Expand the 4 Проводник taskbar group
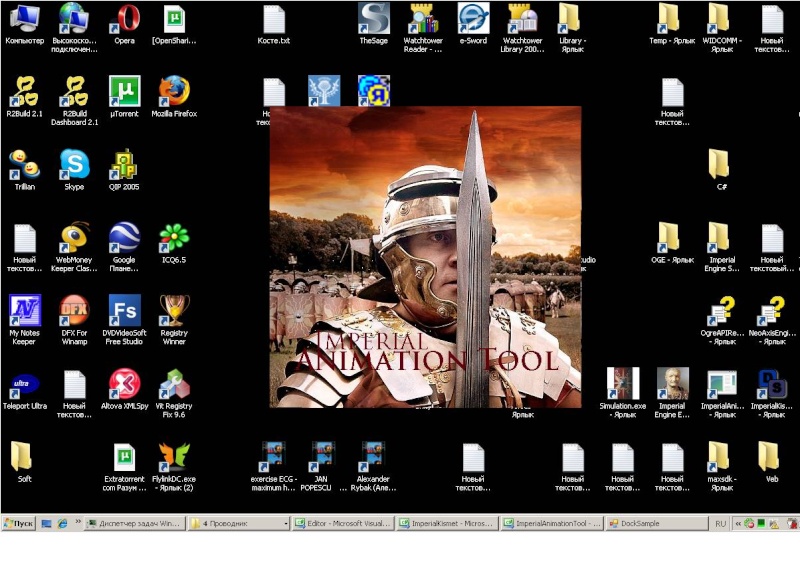This screenshot has height=566, width=800. (x=239, y=523)
